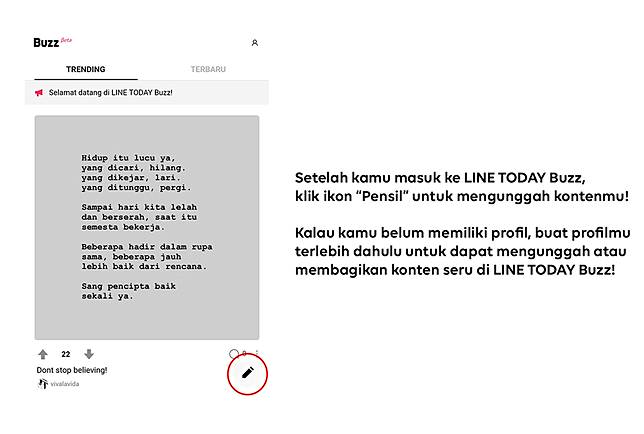Open the Selamat datang di LINE TODAY Buzz announcement

(147, 92)
